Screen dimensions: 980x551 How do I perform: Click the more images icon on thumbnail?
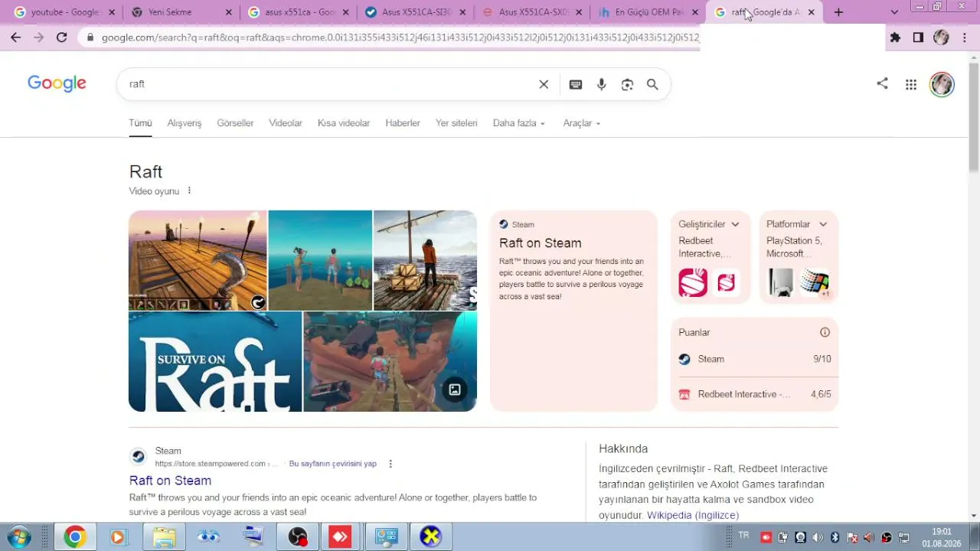(x=455, y=390)
